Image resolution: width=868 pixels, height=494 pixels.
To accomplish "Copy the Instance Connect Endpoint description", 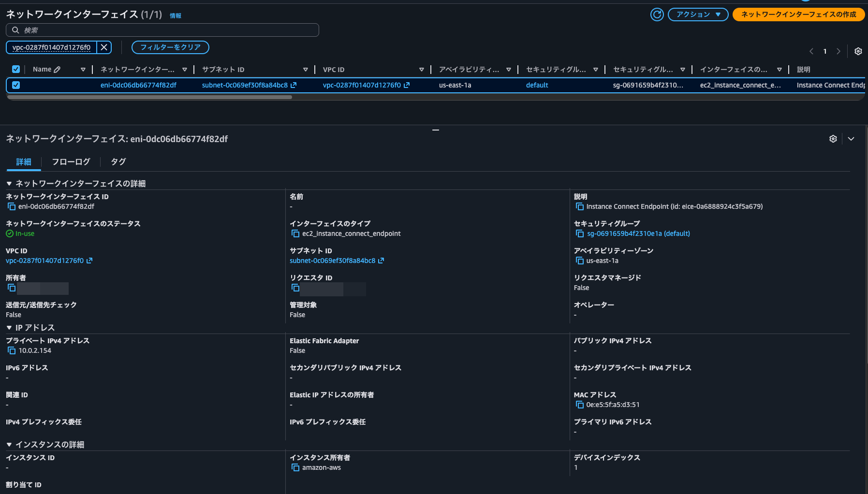I will [x=579, y=206].
